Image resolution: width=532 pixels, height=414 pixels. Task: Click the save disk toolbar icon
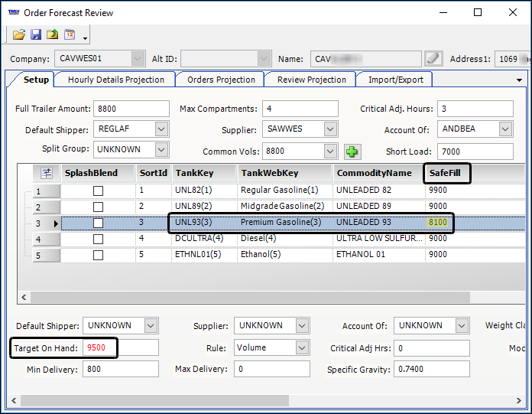[x=36, y=34]
